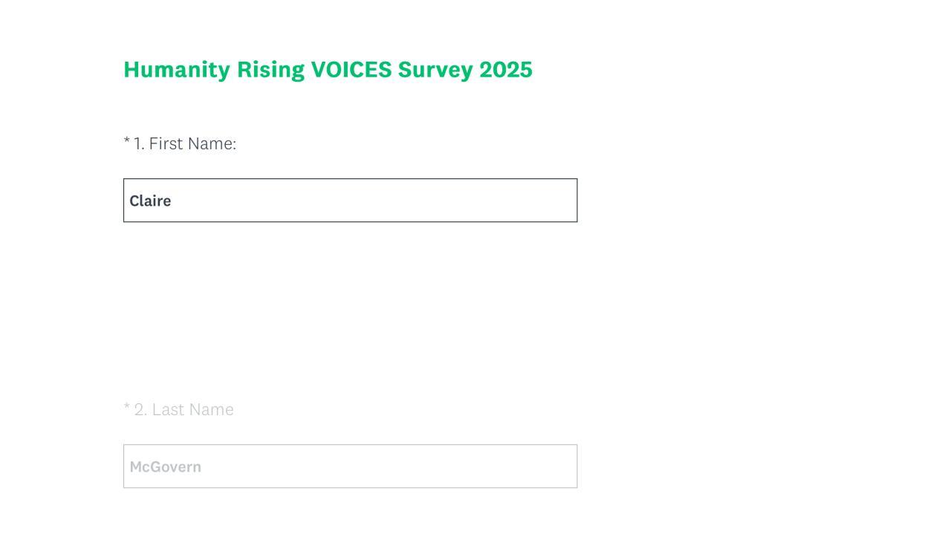The width and height of the screenshot is (951, 560).
Task: Click the required asterisk beside question 1
Action: point(127,142)
